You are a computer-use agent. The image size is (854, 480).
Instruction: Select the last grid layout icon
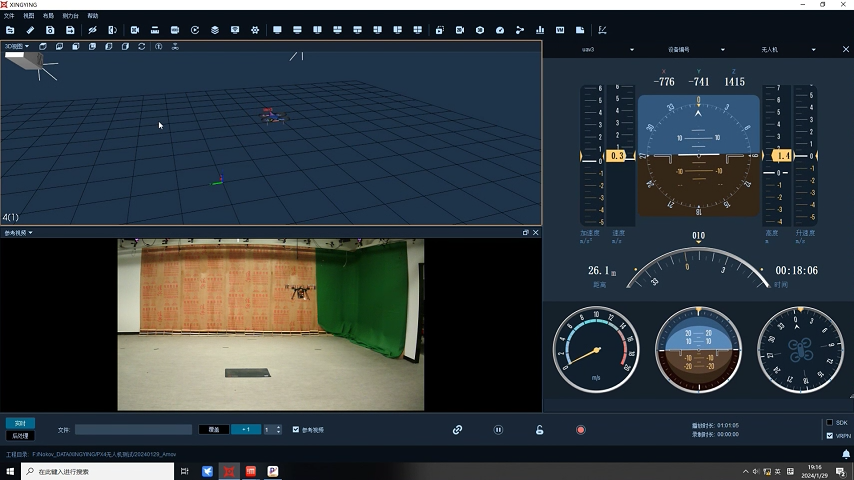coord(418,30)
